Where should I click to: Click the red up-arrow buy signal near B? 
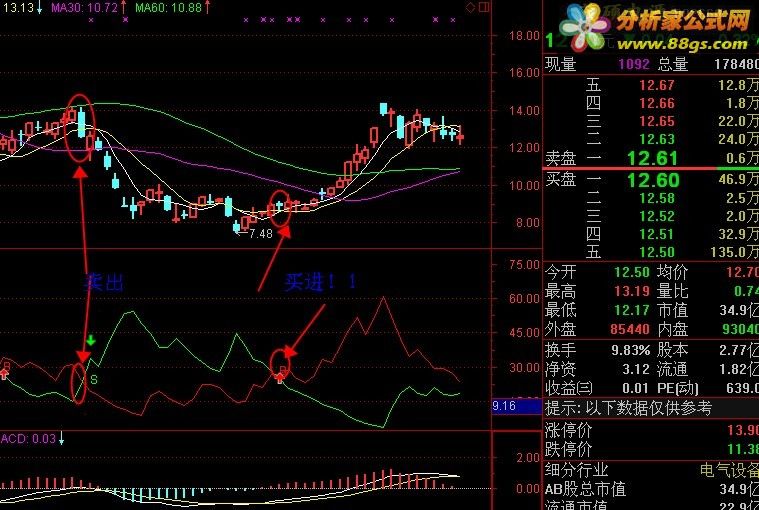click(x=280, y=378)
